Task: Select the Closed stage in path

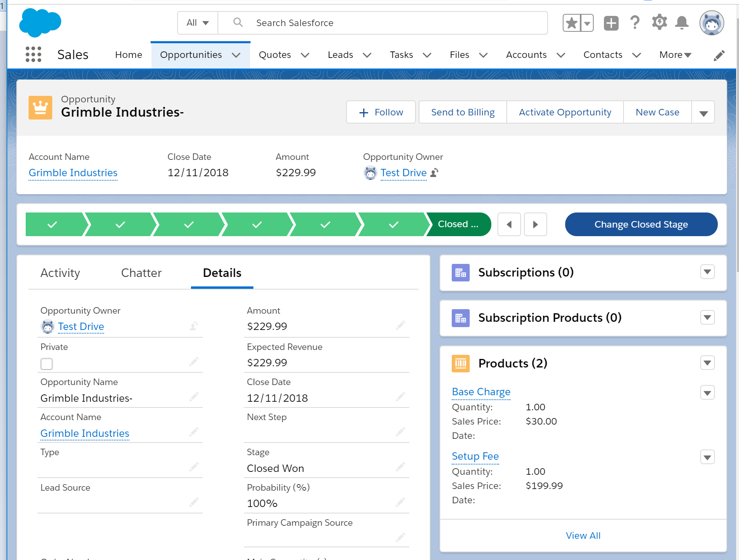Action: click(x=458, y=224)
